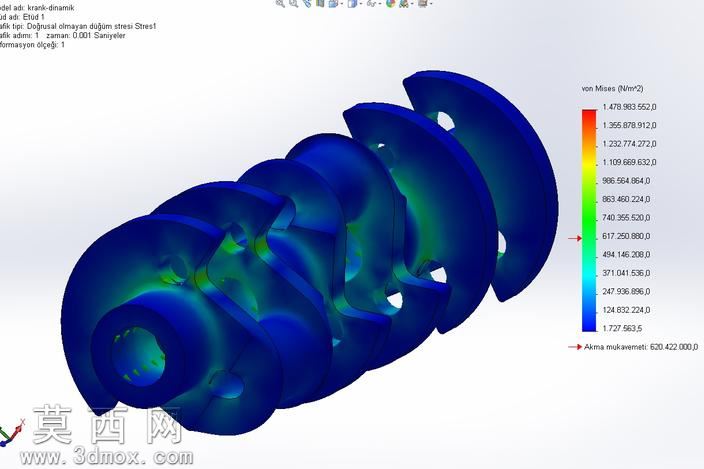This screenshot has height=469, width=704.
Task: Click the plot step line zaman: 0,001 Saniyeler
Action: 62,35
